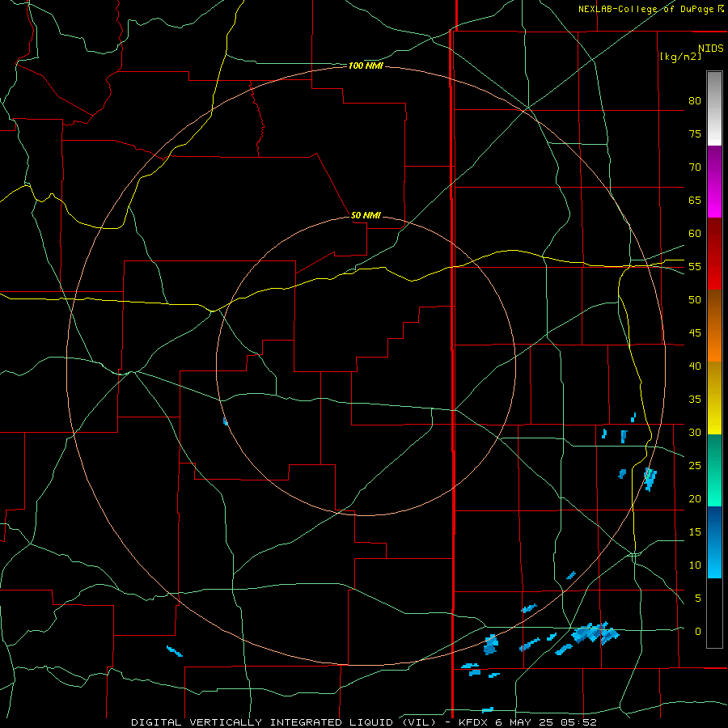Screen dimensions: 728x728
Task: Click the NIDS label above the color scale
Action: 711,49
